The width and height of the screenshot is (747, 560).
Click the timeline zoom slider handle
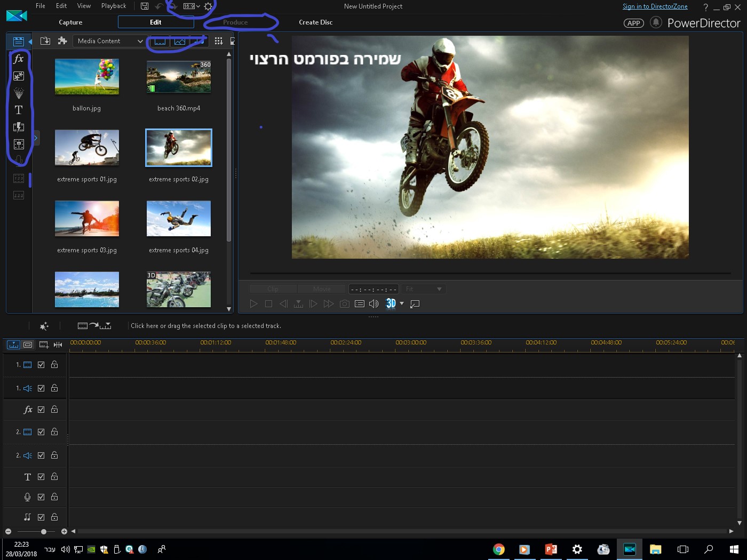[44, 532]
